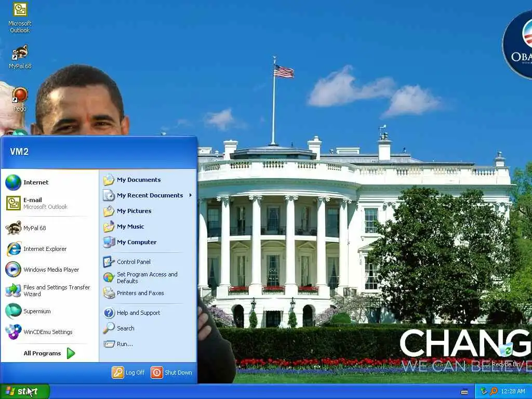Select Control Panel label in Start menu
This screenshot has width=532, height=399.
pyautogui.click(x=134, y=262)
